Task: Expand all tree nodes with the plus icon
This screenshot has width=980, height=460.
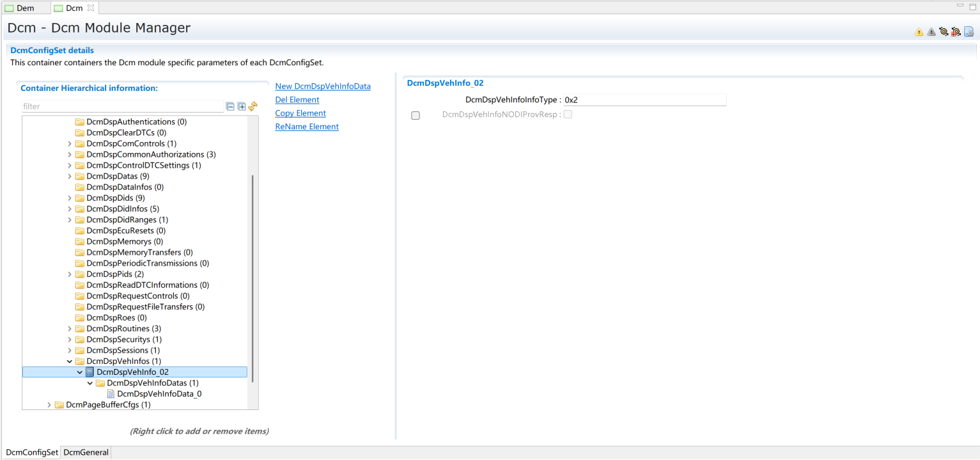Action: pos(242,107)
